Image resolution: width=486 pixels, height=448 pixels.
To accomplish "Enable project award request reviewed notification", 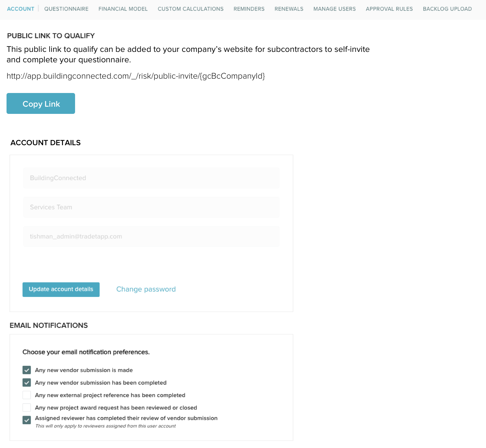I will click(x=27, y=408).
